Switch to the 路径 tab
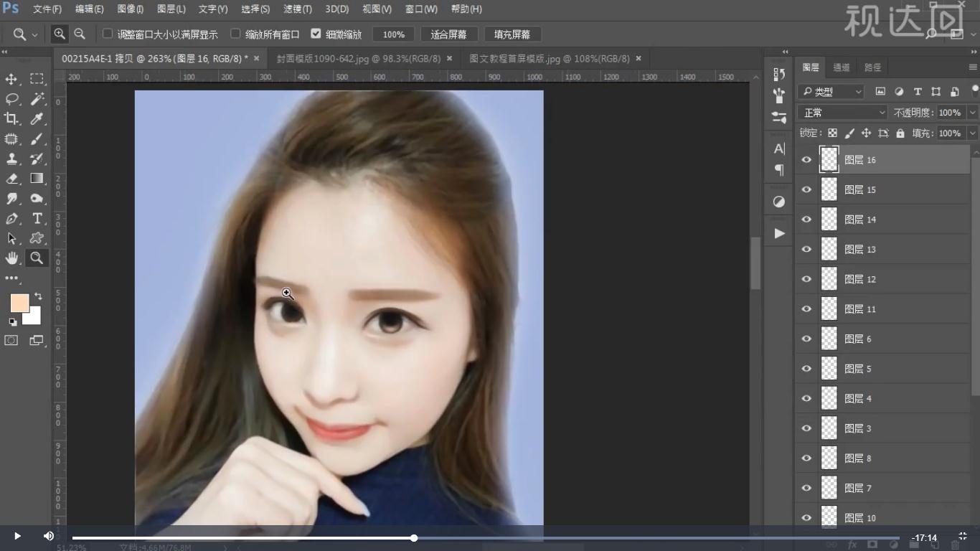The image size is (980, 551). (x=872, y=67)
